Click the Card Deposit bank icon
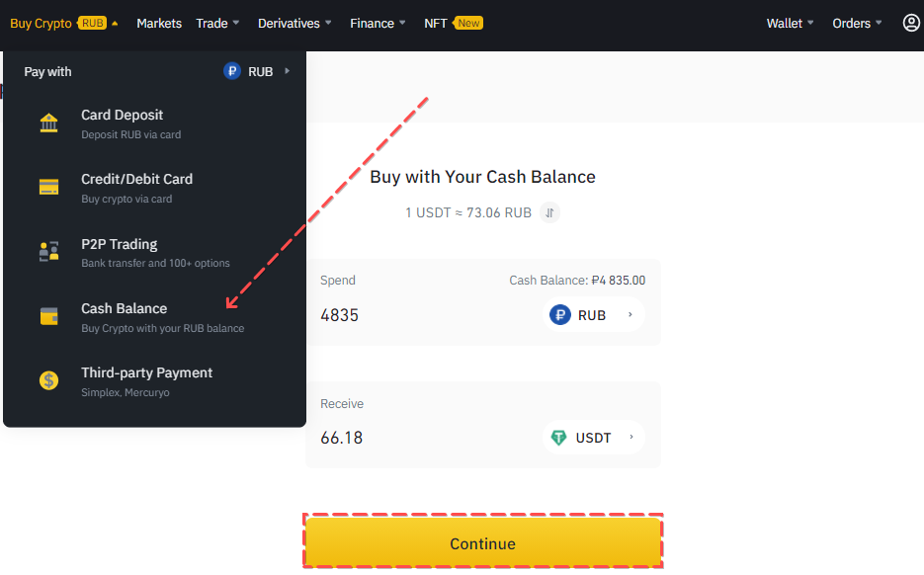The width and height of the screenshot is (924, 575). pos(48,123)
